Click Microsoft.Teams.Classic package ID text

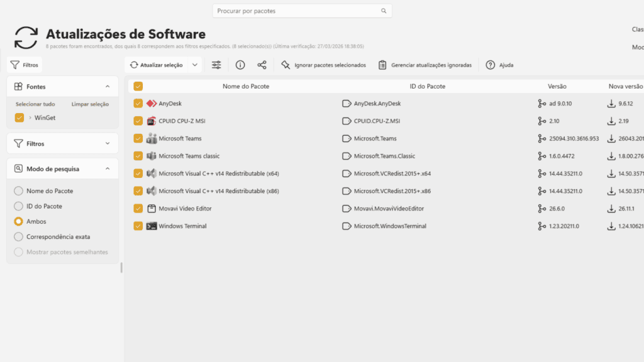[x=384, y=156]
